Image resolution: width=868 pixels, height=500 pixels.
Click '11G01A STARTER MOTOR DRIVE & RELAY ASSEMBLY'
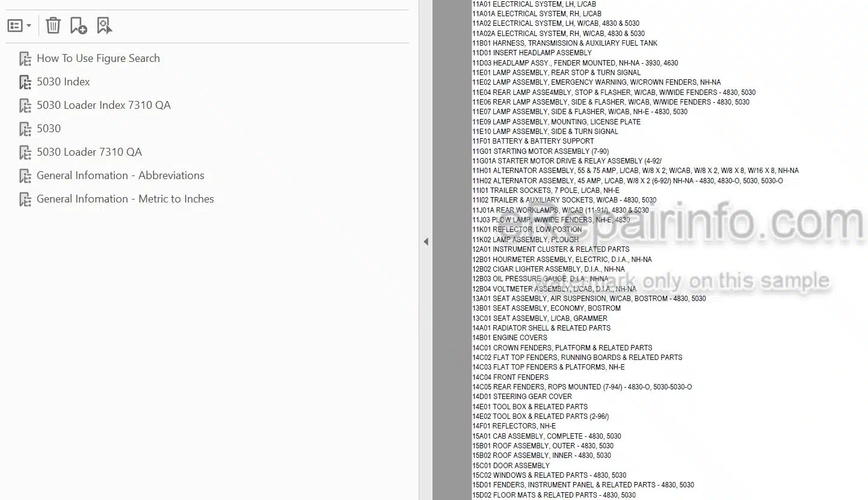(x=567, y=161)
